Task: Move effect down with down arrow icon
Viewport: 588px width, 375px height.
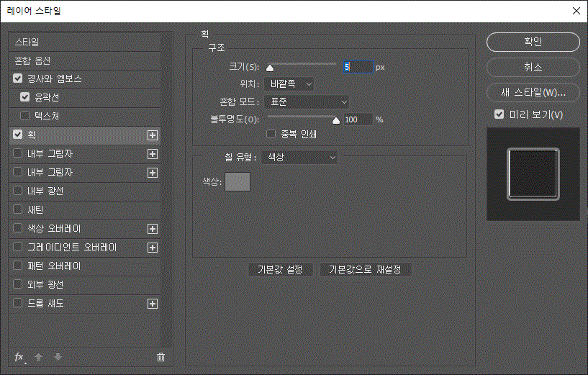Action: [58, 356]
